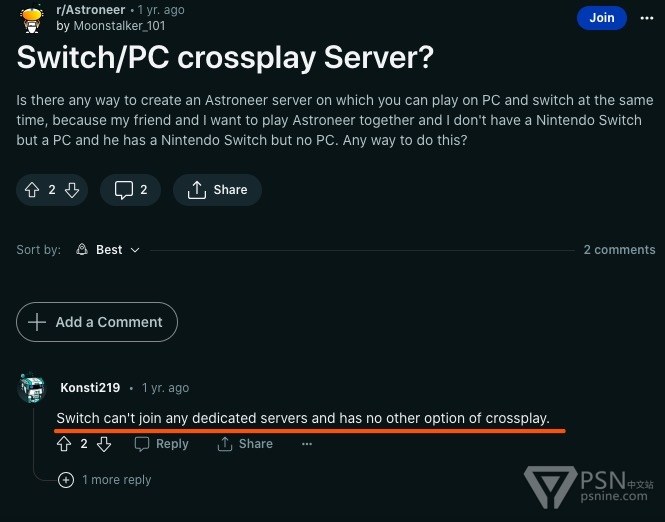The image size is (665, 522).
Task: Open the post's three-dot options menu
Action: coord(647,18)
